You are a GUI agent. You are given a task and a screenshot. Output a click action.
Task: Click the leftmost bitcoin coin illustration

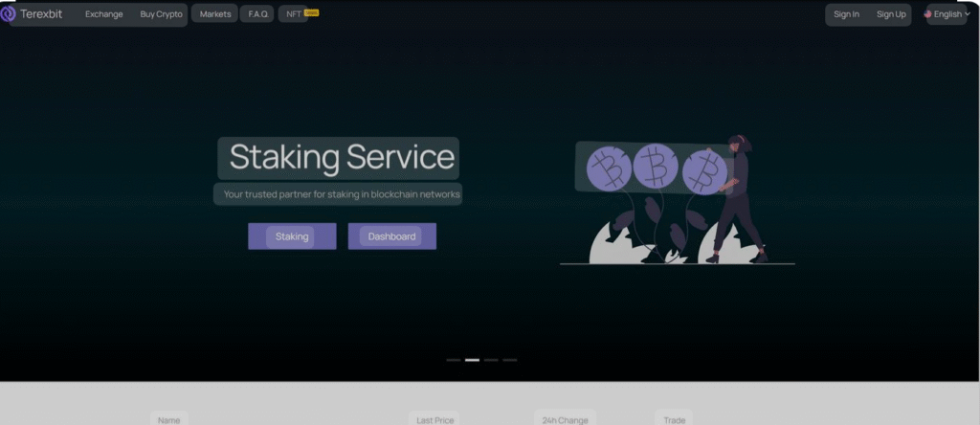607,168
